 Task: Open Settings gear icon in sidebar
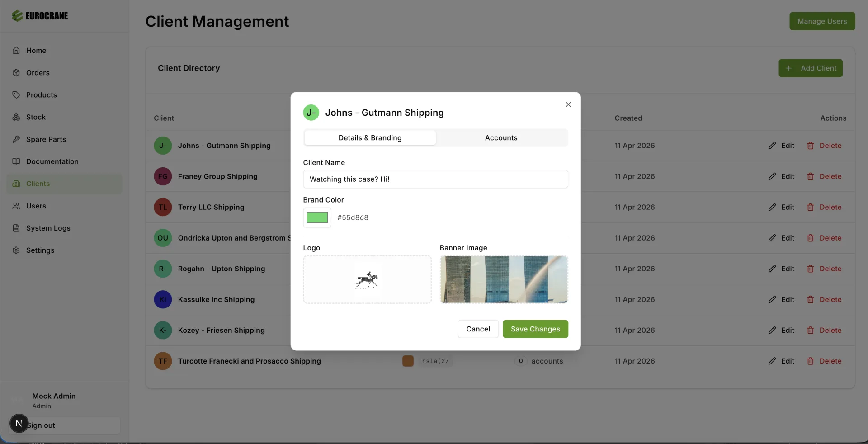point(16,250)
